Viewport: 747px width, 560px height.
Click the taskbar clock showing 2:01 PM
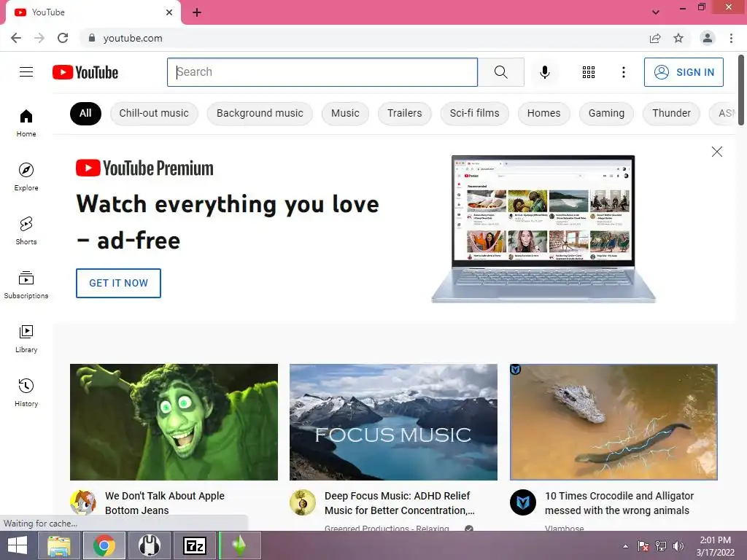(715, 546)
